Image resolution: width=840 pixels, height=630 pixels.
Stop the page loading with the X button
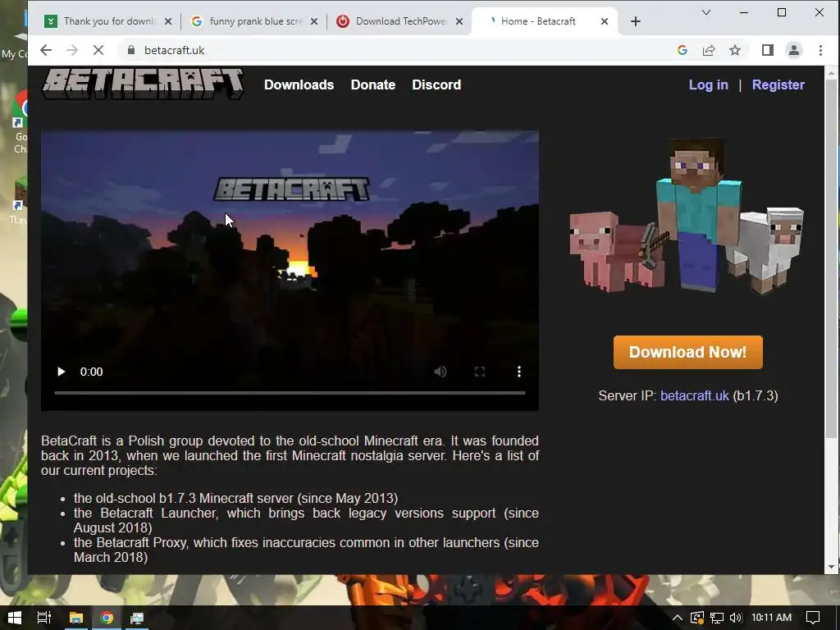pos(98,50)
